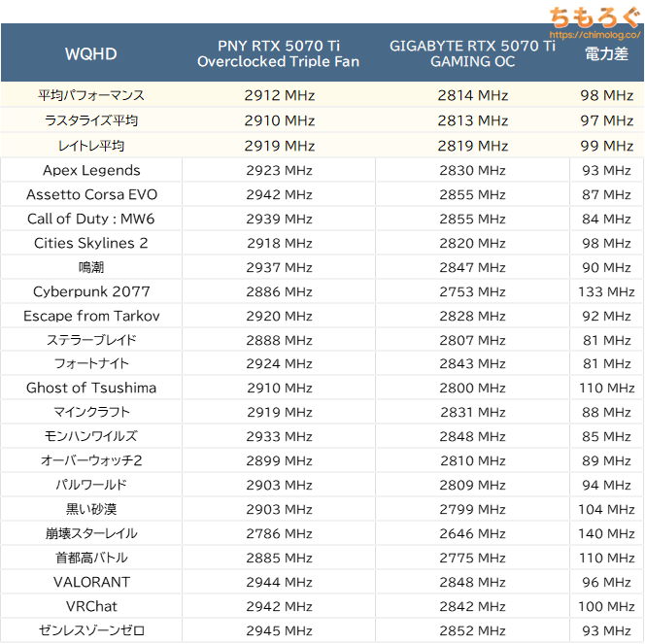The image size is (645, 644).
Task: Click the 104 MHz difference value
Action: pos(607,509)
